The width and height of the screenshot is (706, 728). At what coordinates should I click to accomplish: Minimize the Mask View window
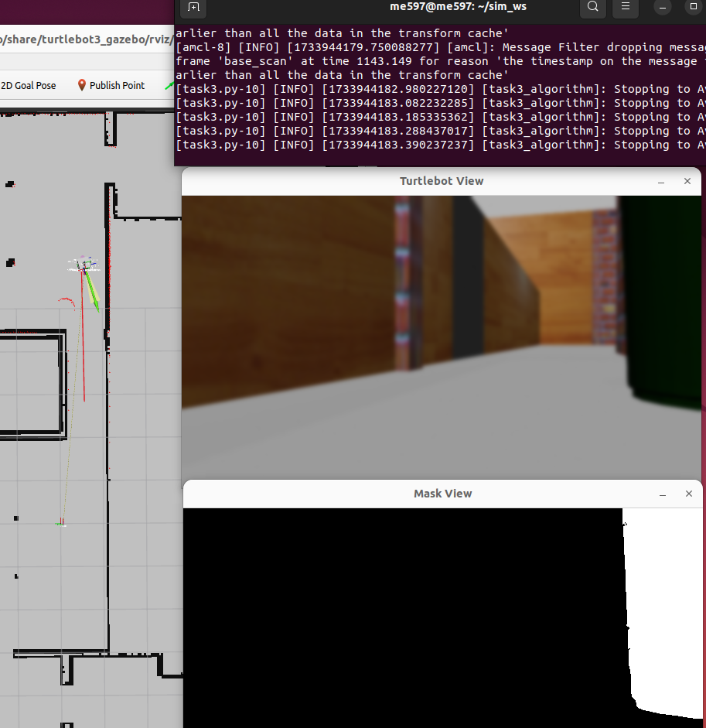663,494
